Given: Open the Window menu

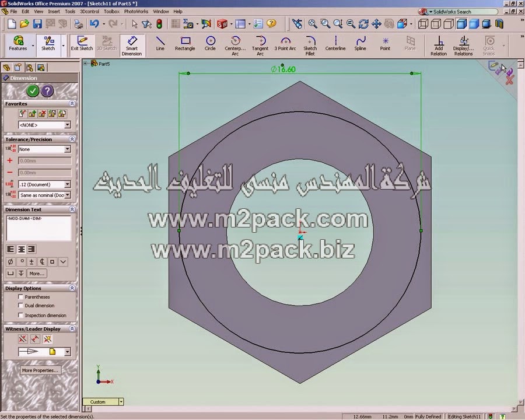Looking at the screenshot, I should click(x=161, y=12).
